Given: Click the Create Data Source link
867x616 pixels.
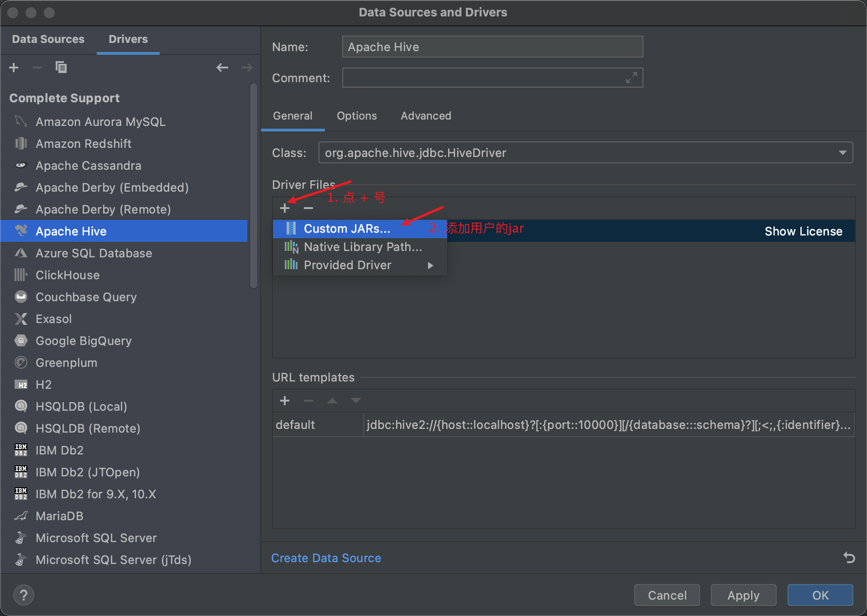Looking at the screenshot, I should (326, 558).
